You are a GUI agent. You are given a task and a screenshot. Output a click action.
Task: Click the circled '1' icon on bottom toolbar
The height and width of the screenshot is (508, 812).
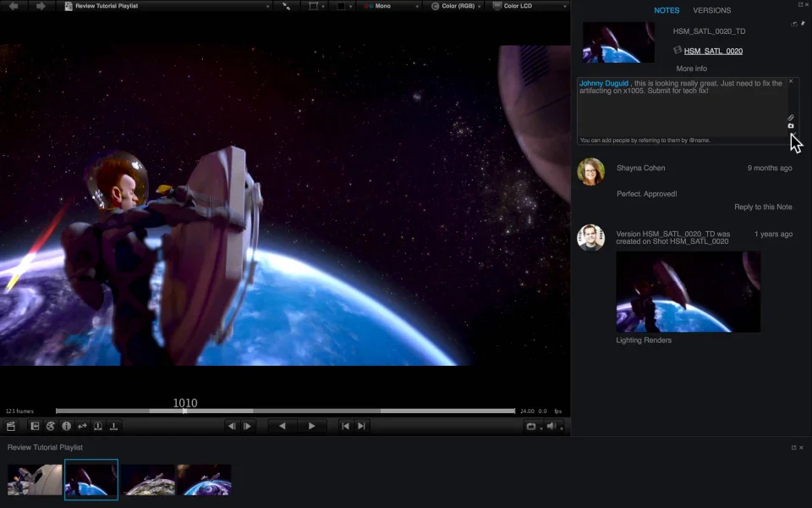click(x=98, y=426)
